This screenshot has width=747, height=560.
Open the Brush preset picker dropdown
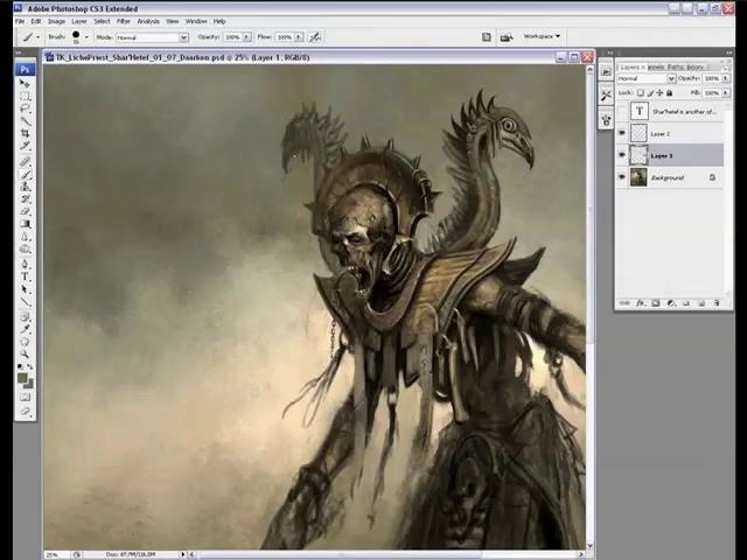click(87, 37)
